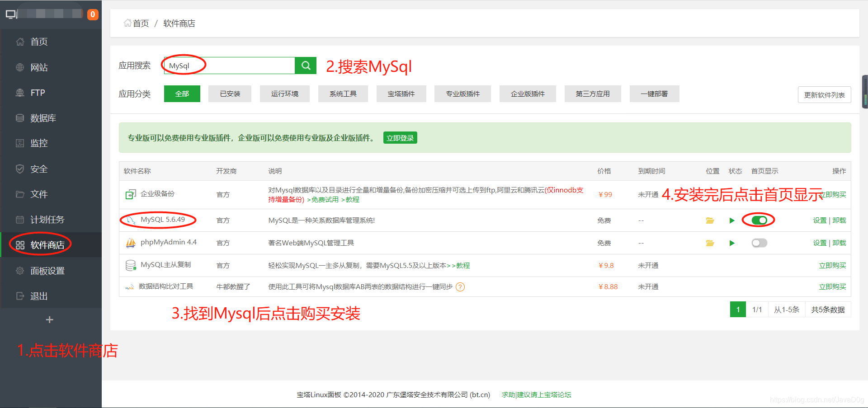Open the 软件商店 sidebar menu item

point(51,245)
